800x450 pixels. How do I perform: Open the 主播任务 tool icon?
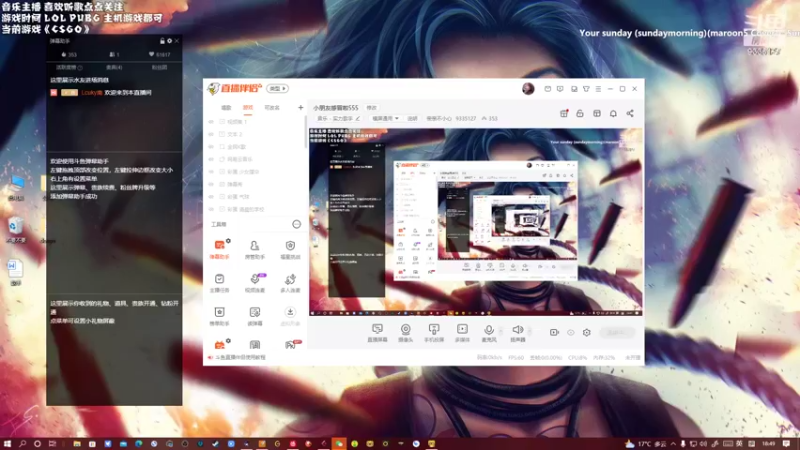219,282
